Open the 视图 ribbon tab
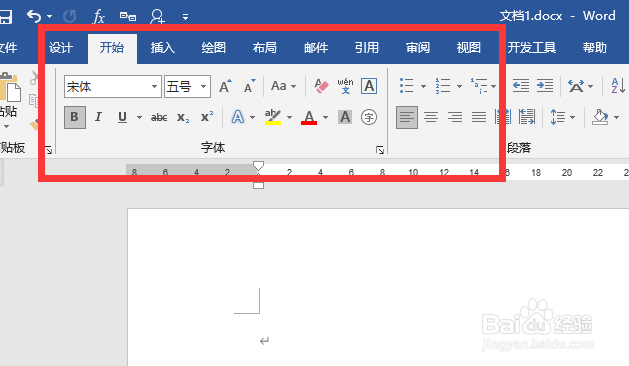The width and height of the screenshot is (629, 366). 469,48
